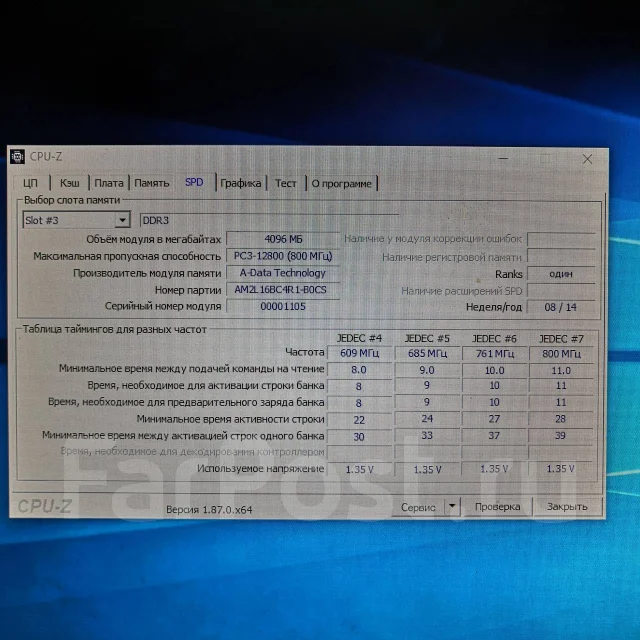Close the CPU-Z window with X
Image resolution: width=640 pixels, height=640 pixels.
587,159
